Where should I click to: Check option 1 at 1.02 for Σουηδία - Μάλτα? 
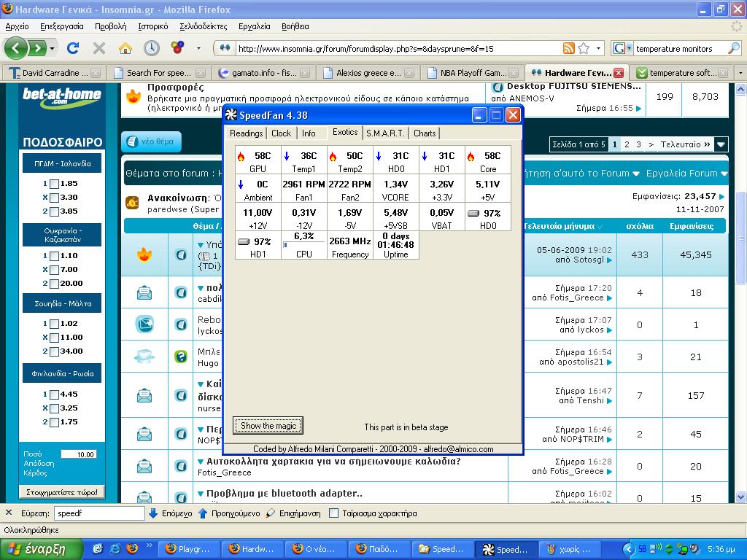click(54, 324)
